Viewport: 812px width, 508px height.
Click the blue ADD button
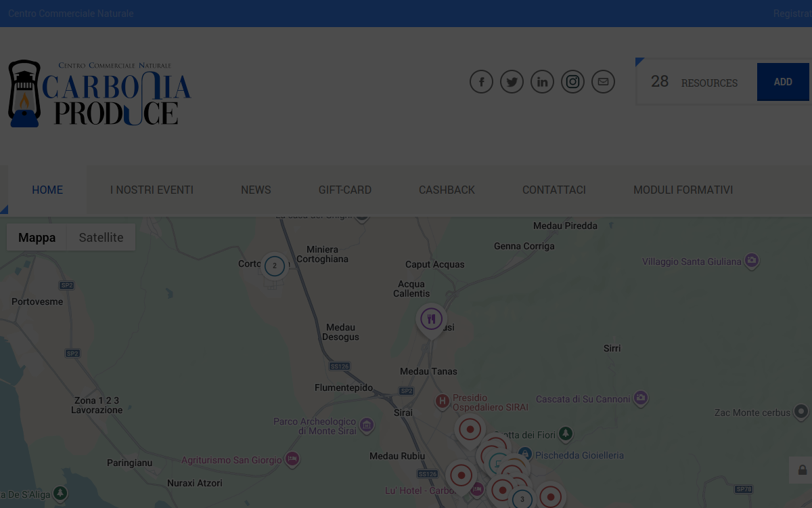click(x=783, y=82)
